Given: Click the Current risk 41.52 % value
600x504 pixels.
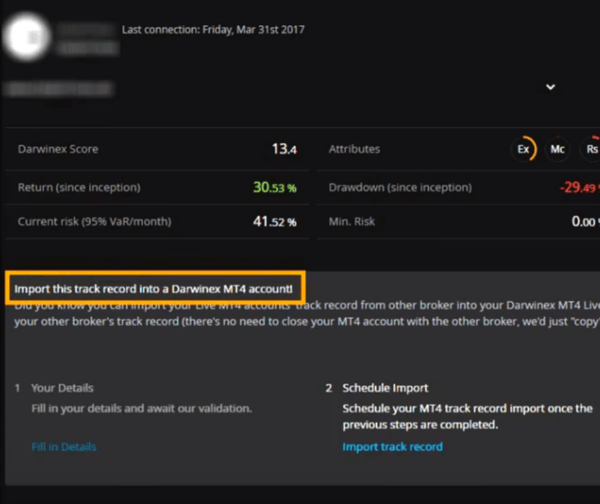Looking at the screenshot, I should [x=275, y=222].
